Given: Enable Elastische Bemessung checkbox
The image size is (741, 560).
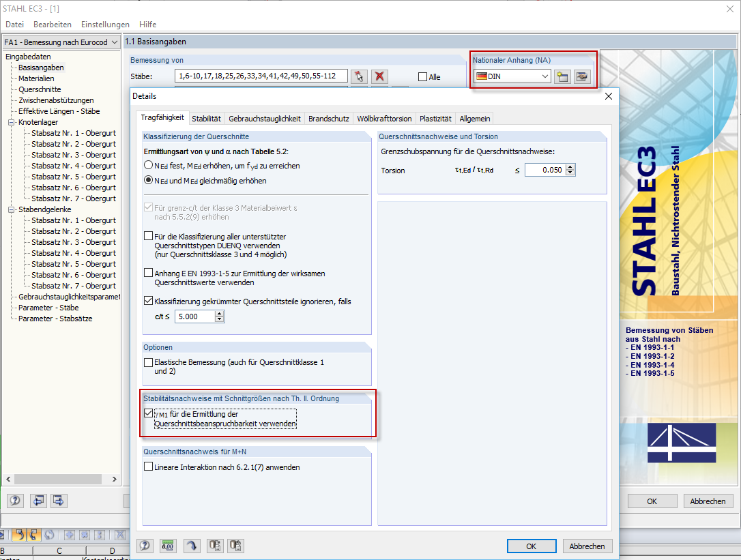Looking at the screenshot, I should (x=148, y=362).
